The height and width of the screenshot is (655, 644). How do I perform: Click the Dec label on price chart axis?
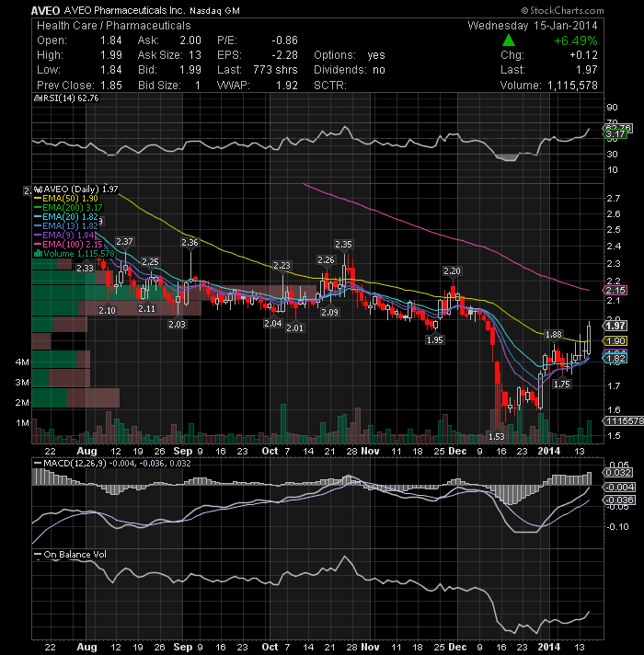tap(457, 451)
